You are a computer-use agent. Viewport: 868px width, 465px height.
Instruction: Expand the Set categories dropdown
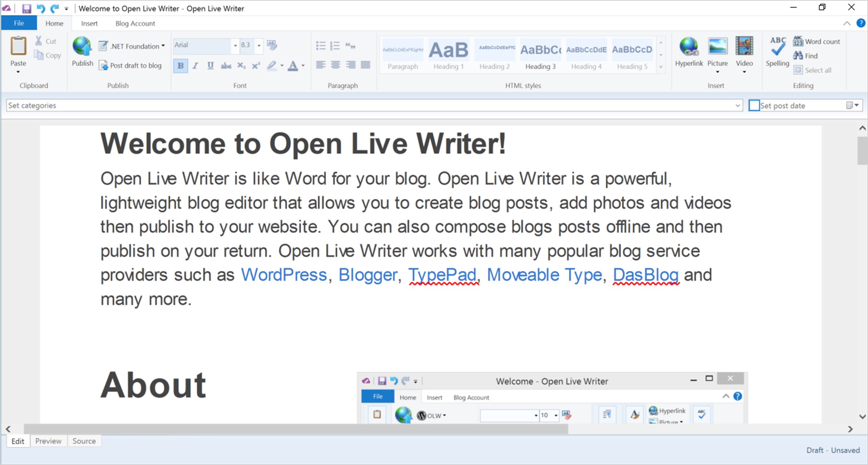(x=738, y=105)
